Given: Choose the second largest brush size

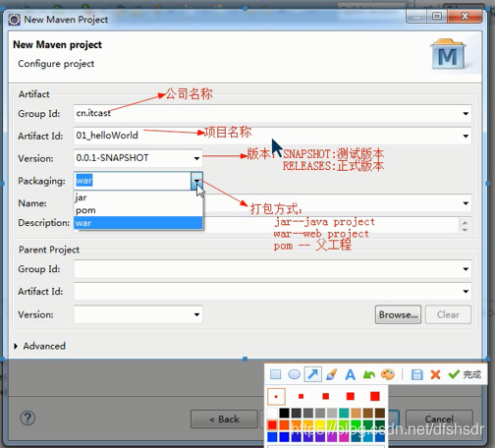Looking at the screenshot, I should 351,397.
